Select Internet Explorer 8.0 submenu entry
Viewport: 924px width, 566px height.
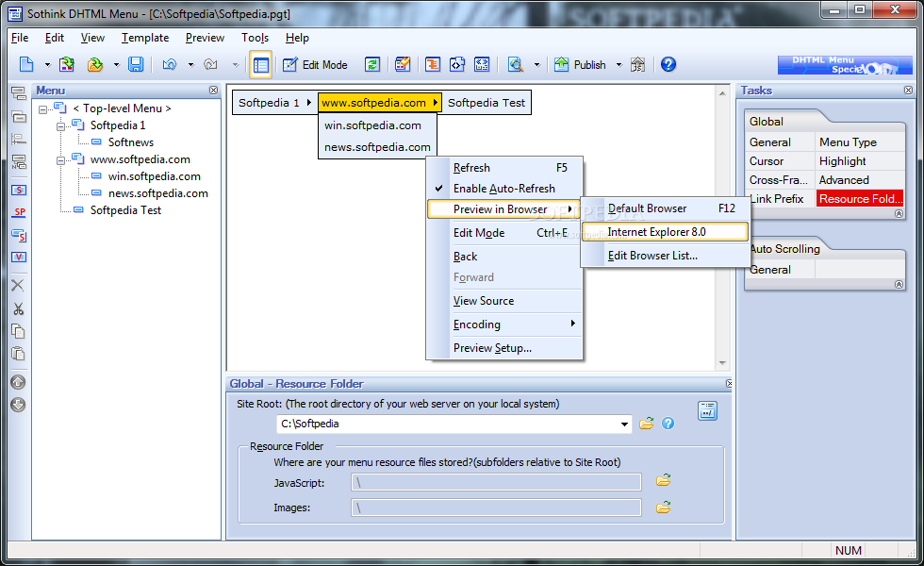[666, 232]
